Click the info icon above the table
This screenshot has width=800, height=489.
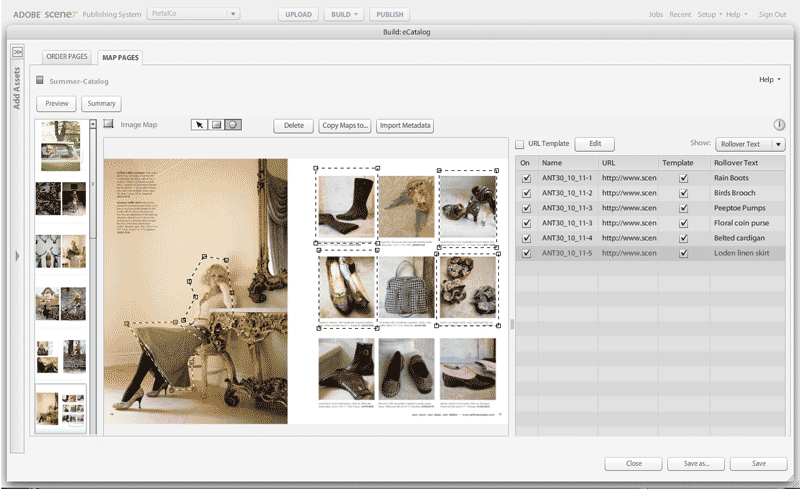779,125
